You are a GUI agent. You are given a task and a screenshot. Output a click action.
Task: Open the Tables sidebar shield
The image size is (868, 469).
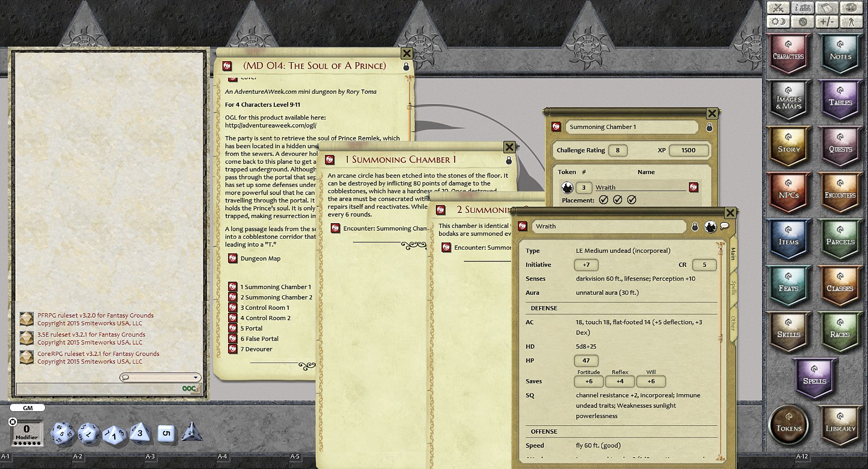pos(840,100)
